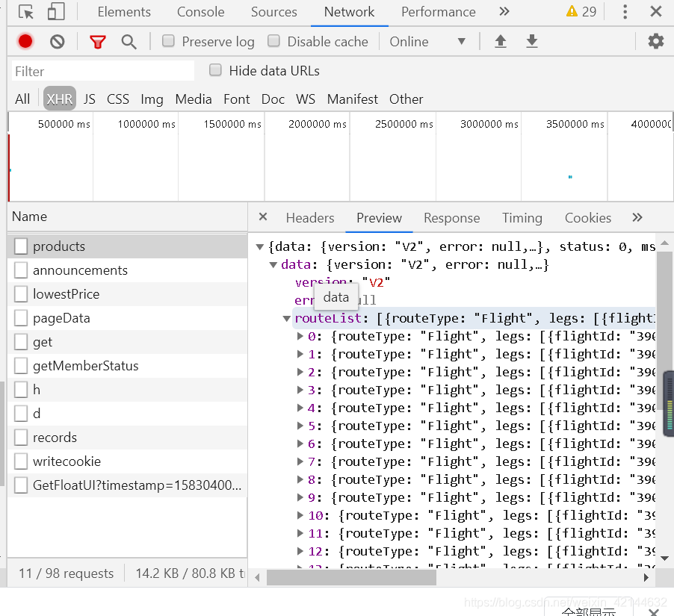The height and width of the screenshot is (616, 674).
Task: Show more DevTools tabs chevron
Action: pos(504,12)
